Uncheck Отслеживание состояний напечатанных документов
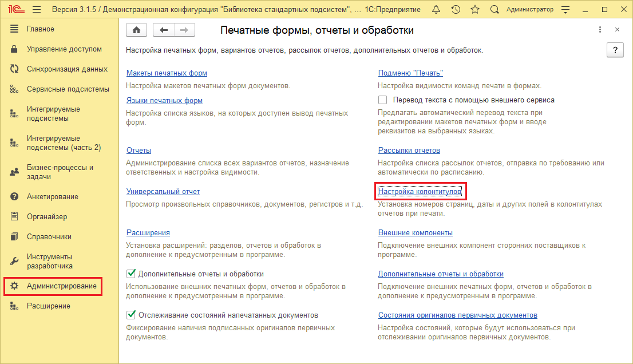The image size is (633, 364). (131, 315)
